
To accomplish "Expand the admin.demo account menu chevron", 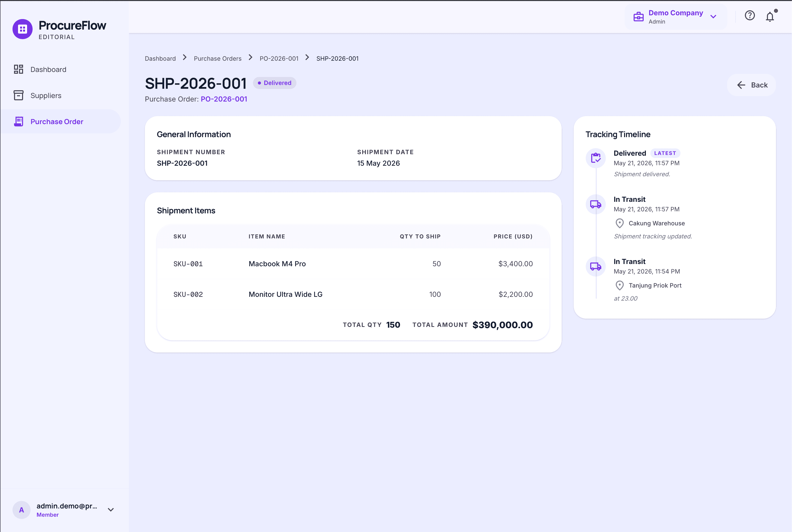I will [111, 510].
